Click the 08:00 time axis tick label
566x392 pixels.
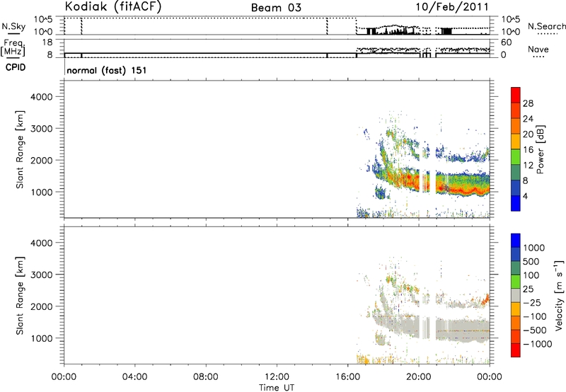click(x=206, y=377)
